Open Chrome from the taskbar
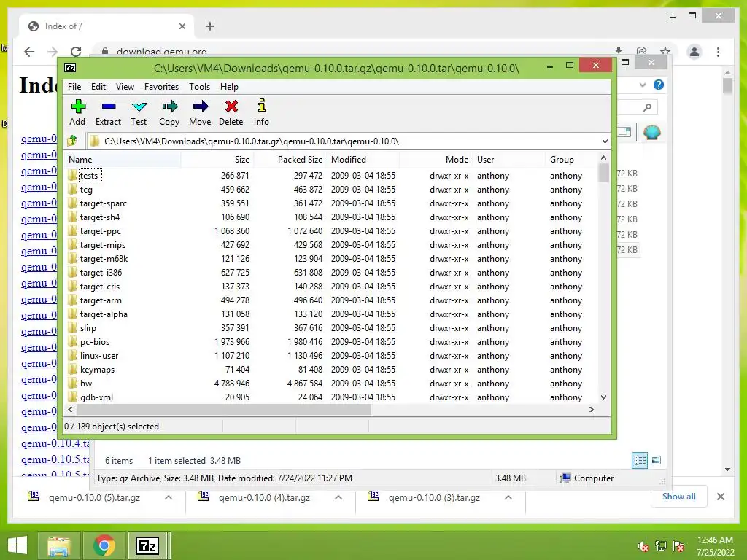 (104, 545)
